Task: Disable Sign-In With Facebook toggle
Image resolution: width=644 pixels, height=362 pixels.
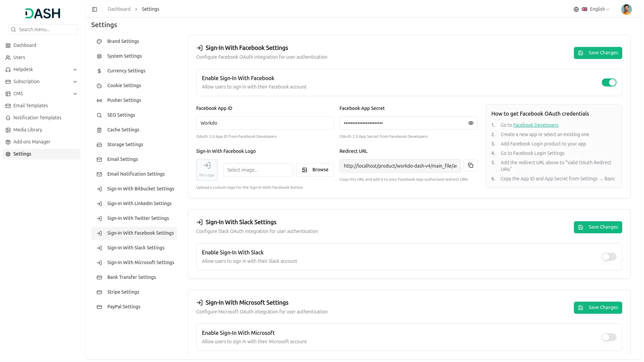Action: coord(609,83)
